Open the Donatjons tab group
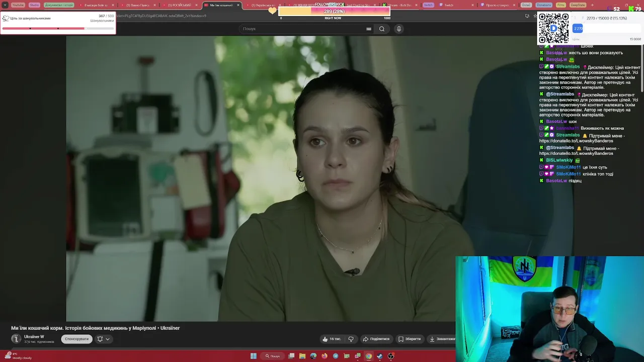The height and width of the screenshot is (362, 644). point(544,5)
